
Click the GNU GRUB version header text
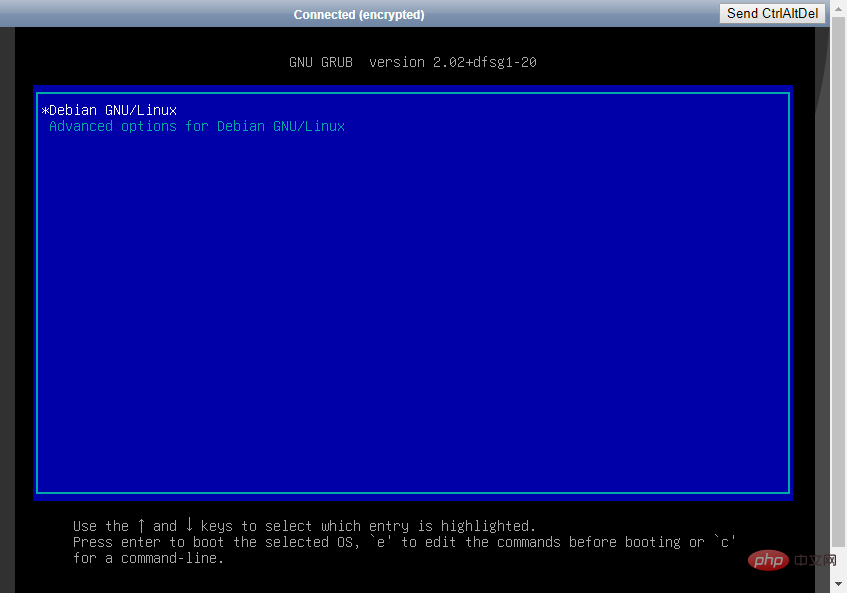tap(413, 62)
